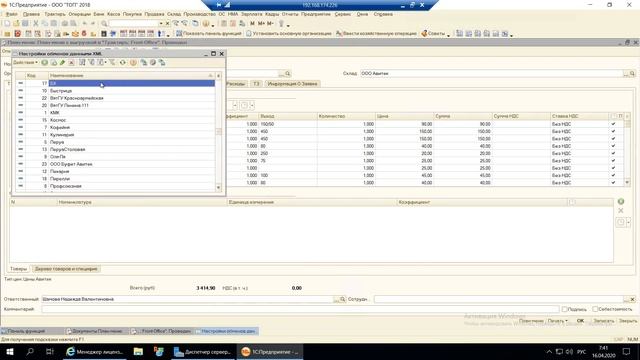Click grey X delete-row icon right of lower table
The width and height of the screenshot is (640, 360).
(x=621, y=211)
